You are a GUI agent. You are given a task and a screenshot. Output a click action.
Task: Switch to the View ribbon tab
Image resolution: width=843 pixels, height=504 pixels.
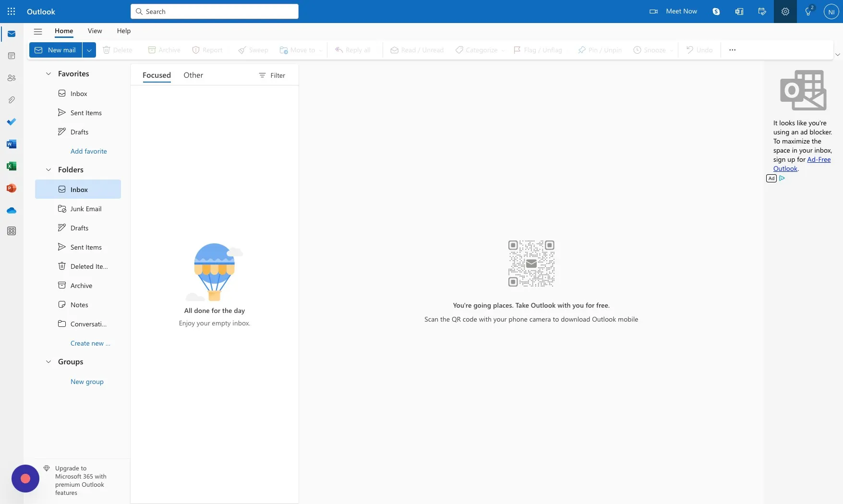[95, 31]
